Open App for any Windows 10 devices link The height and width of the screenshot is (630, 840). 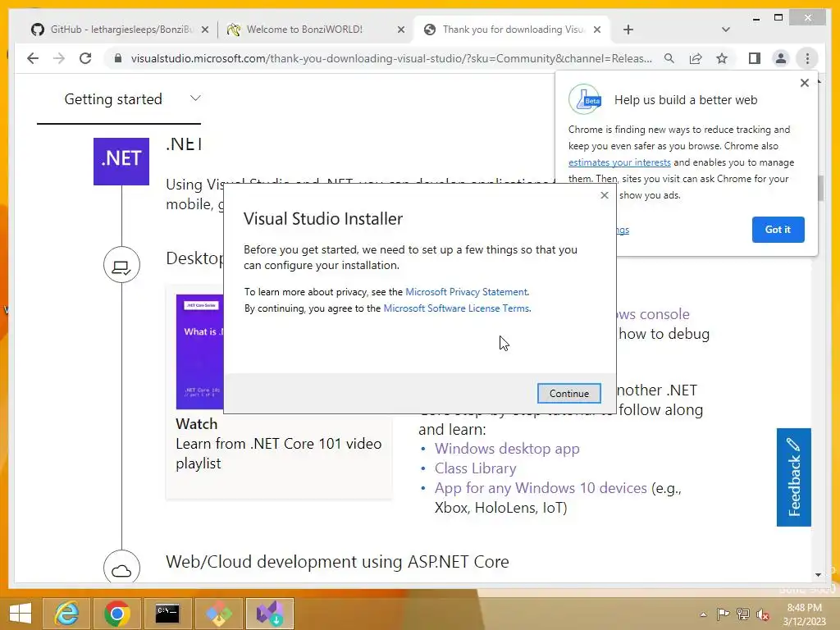541,488
